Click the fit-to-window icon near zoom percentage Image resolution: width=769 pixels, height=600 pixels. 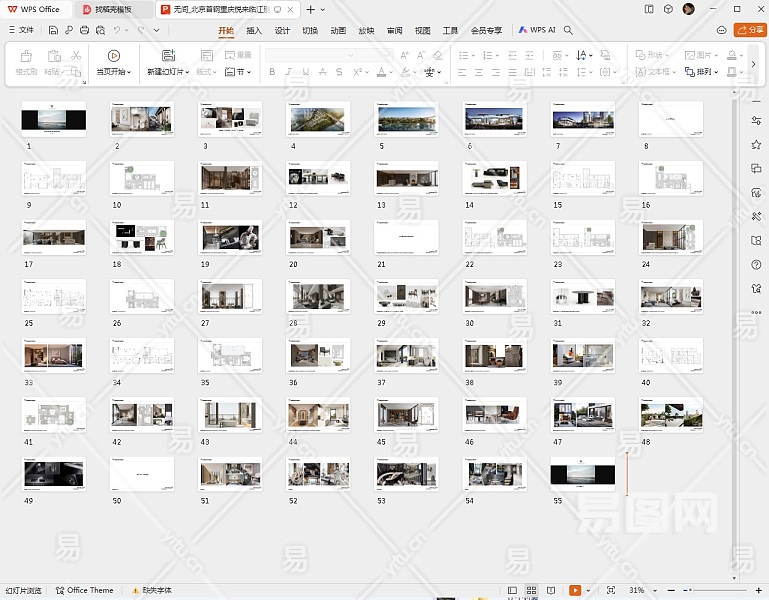tap(612, 591)
